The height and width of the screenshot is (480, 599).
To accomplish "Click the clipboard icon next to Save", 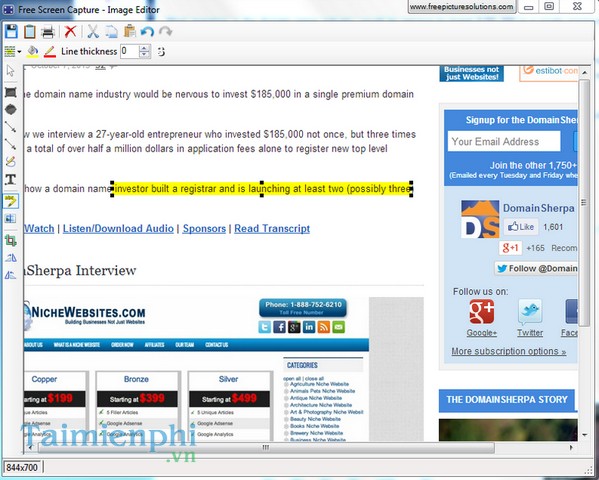I will (29, 31).
